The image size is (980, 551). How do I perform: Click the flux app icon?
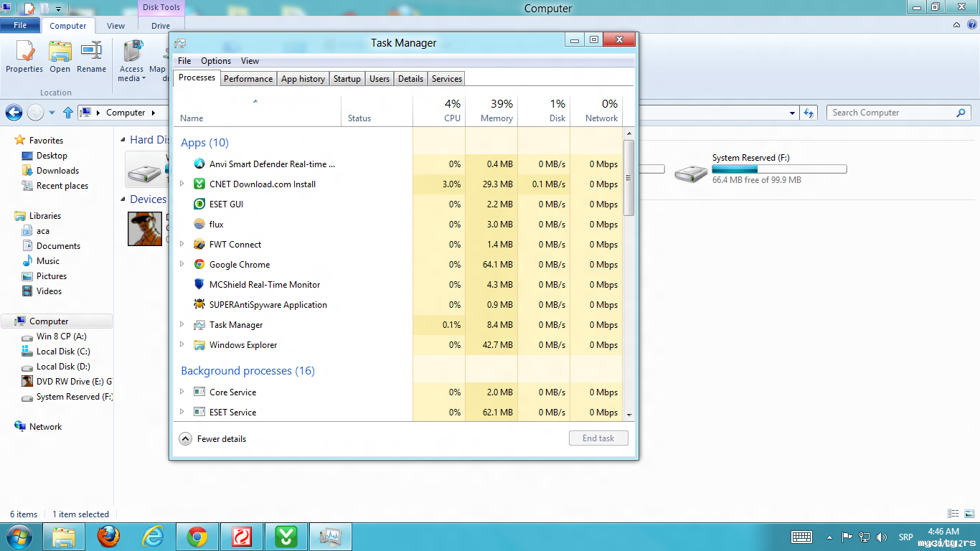point(199,225)
